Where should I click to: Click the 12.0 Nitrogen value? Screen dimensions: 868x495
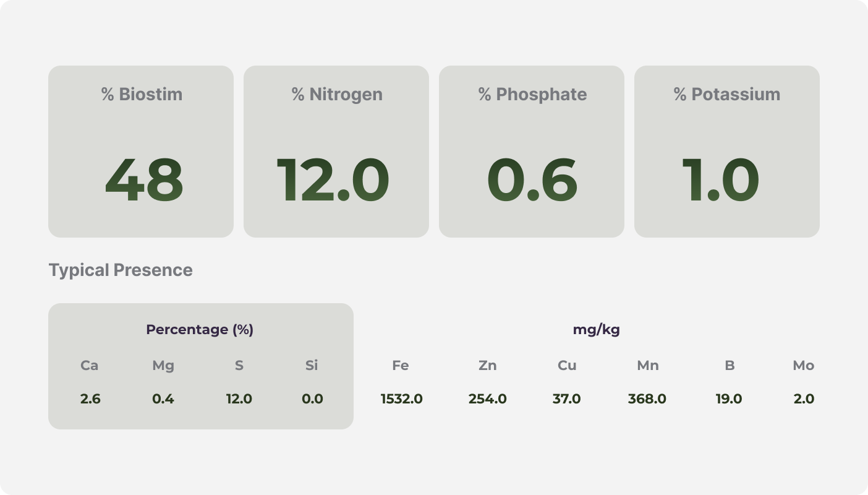(333, 180)
